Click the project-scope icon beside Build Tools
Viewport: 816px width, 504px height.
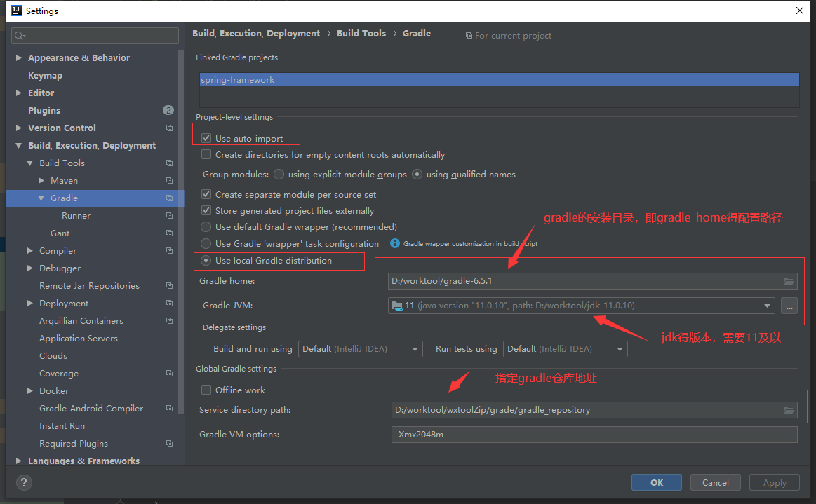pos(169,163)
